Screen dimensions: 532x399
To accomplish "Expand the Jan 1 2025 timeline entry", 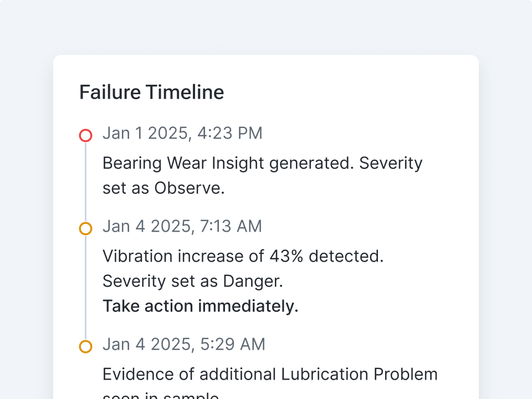I will click(x=182, y=133).
